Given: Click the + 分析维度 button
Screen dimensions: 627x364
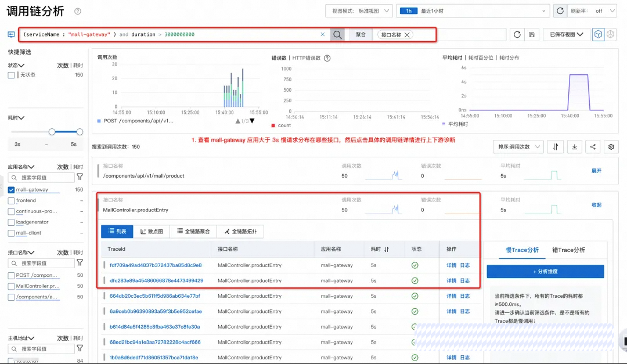Looking at the screenshot, I should pos(545,272).
